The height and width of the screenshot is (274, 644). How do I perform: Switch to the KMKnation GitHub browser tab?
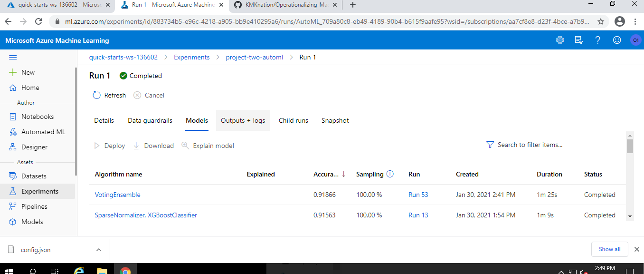coord(285,5)
